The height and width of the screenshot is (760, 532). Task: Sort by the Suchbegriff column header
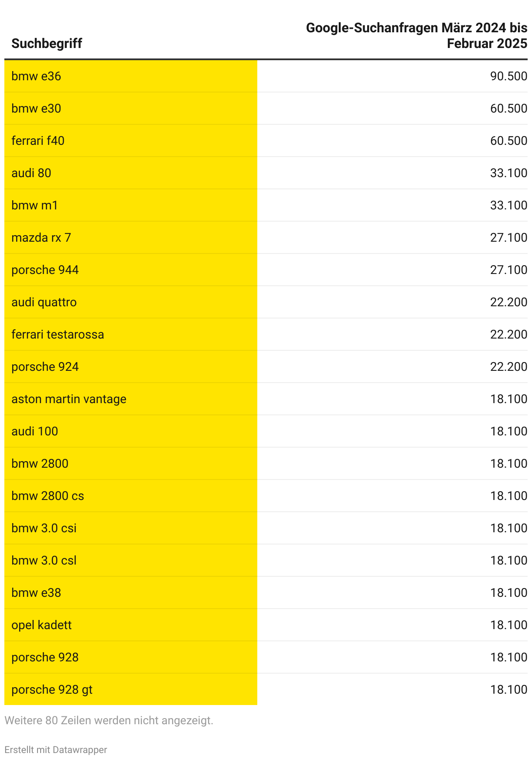(47, 44)
